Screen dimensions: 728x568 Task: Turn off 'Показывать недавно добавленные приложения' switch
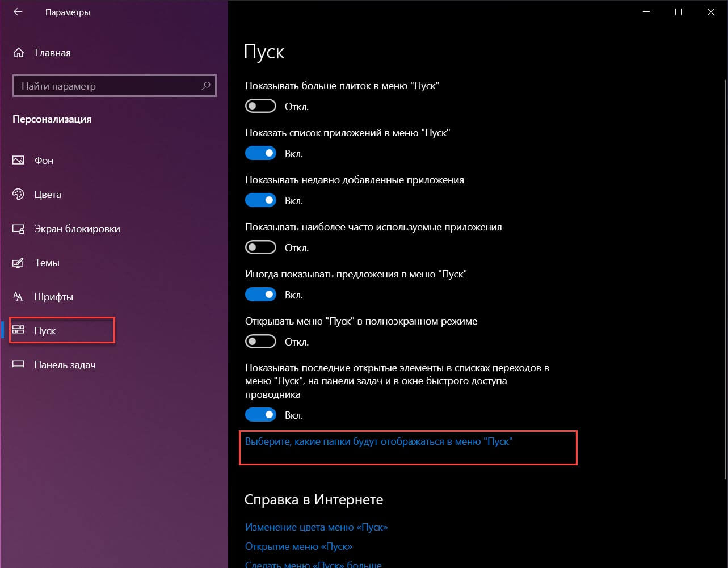[x=260, y=200]
